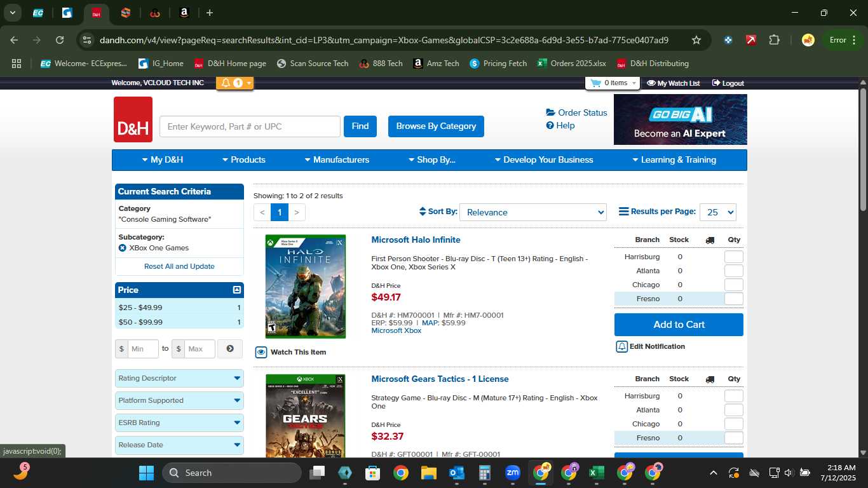This screenshot has width=868, height=488.
Task: Click the Max price field
Action: (200, 349)
